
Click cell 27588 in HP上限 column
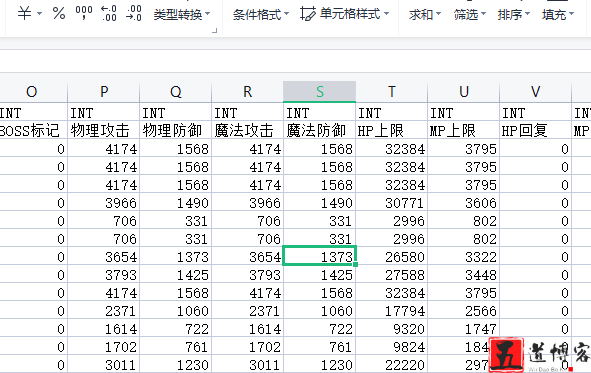(x=392, y=275)
